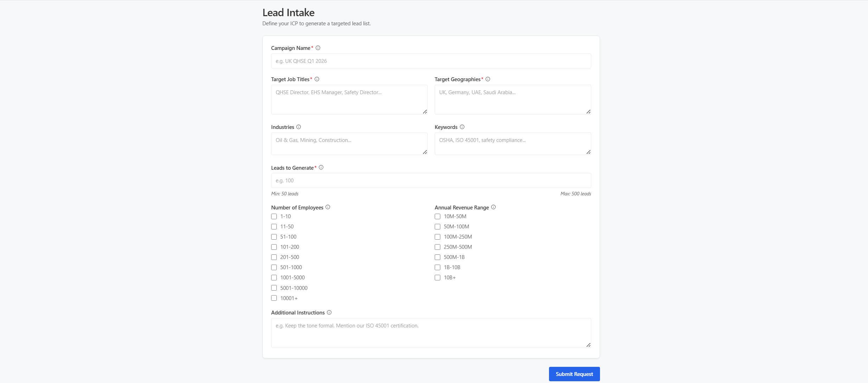Click resize handle of Industries textarea
The height and width of the screenshot is (383, 868).
(425, 152)
